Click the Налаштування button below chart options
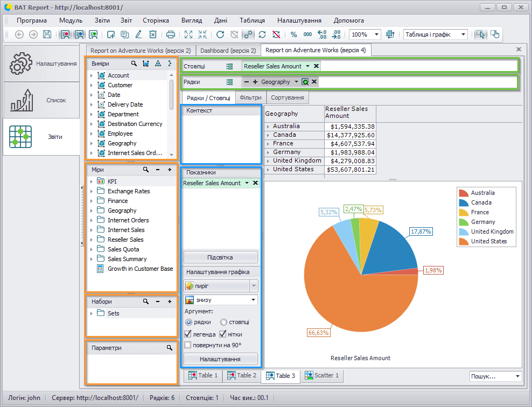 pyautogui.click(x=221, y=359)
